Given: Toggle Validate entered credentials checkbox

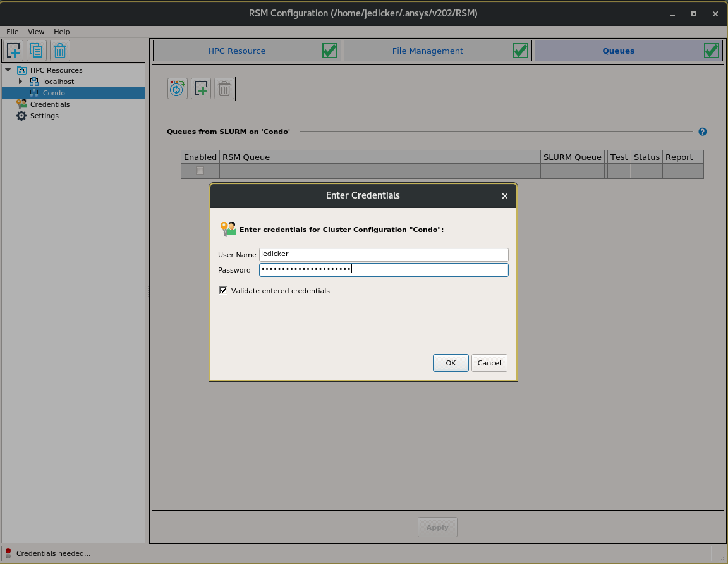Looking at the screenshot, I should point(223,290).
